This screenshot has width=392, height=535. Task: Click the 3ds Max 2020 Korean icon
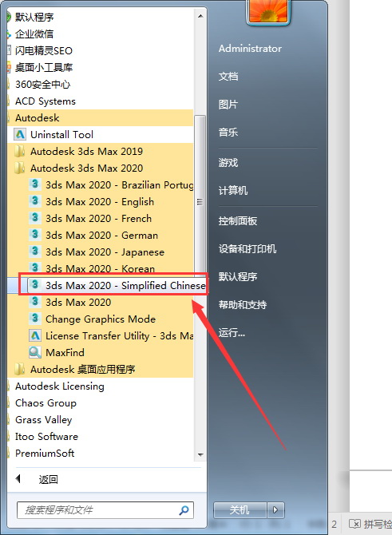pyautogui.click(x=35, y=267)
